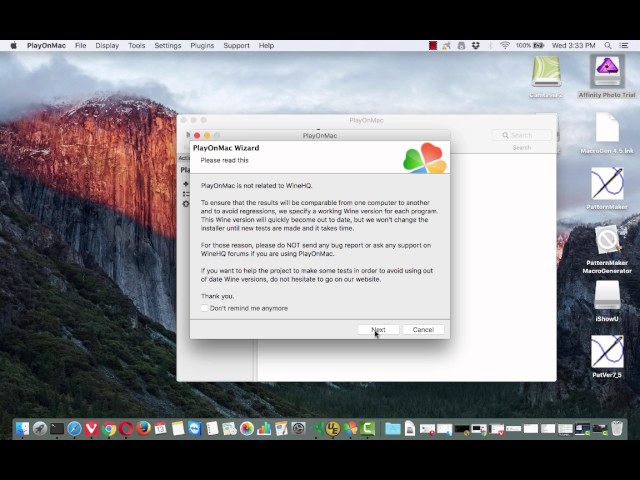
Task: Open the File menu
Action: coord(80,45)
